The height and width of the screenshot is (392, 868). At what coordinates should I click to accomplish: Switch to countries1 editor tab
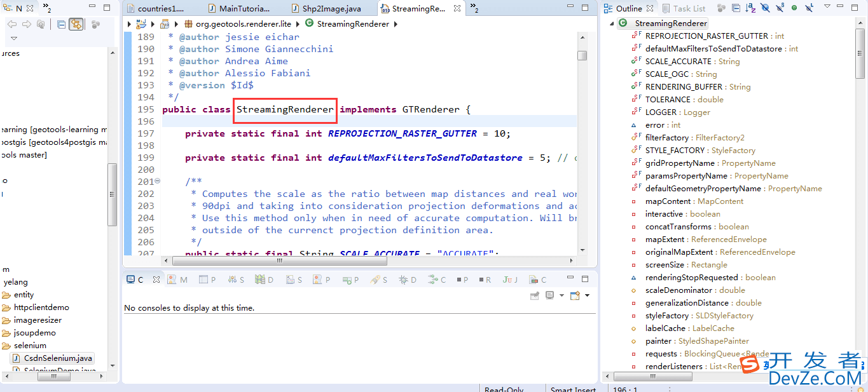155,9
